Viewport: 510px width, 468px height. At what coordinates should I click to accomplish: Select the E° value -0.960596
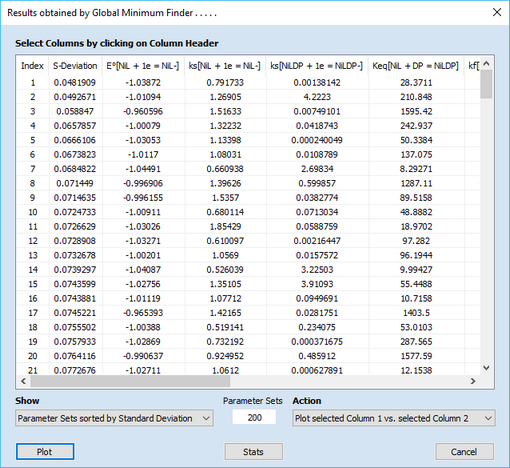point(143,111)
